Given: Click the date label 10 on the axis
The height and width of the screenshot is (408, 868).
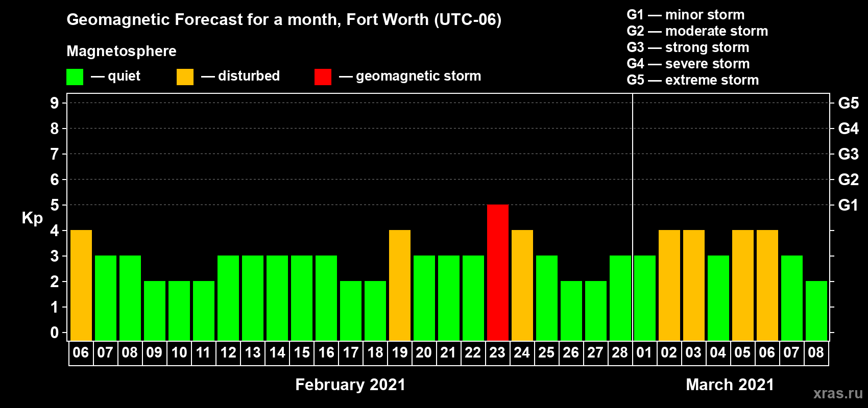Looking at the screenshot, I should click(x=179, y=352).
